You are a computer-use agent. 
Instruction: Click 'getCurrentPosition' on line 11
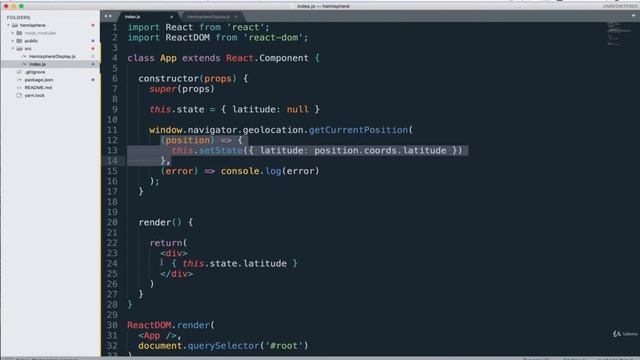[x=358, y=130]
